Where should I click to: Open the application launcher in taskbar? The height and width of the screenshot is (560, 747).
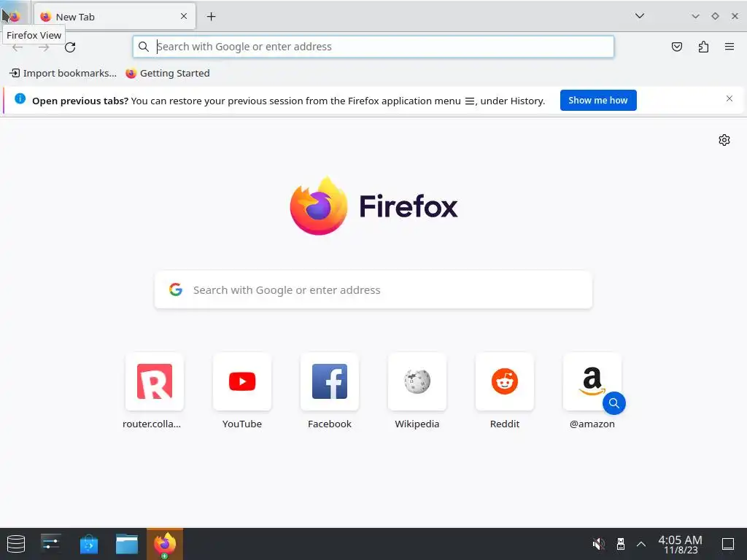(x=16, y=544)
